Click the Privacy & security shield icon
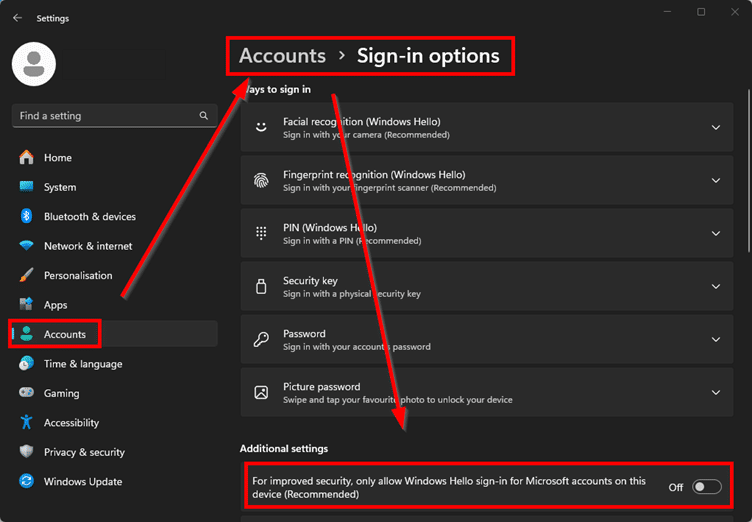The image size is (752, 522). click(x=26, y=451)
